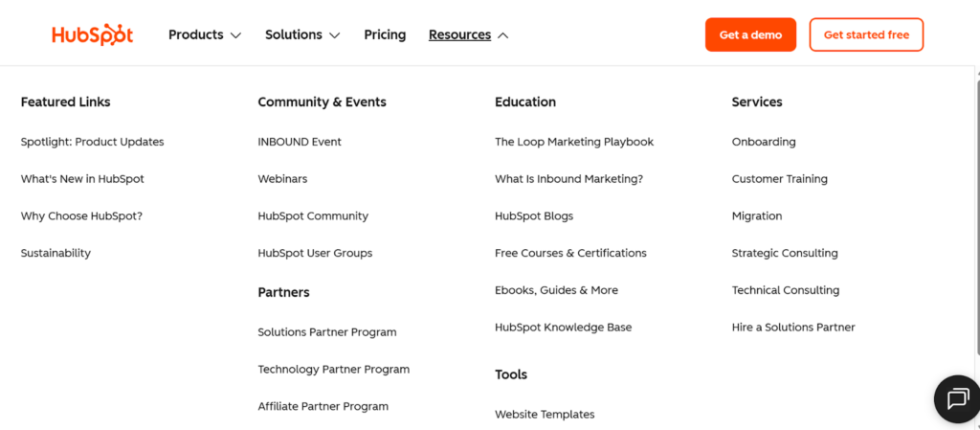The height and width of the screenshot is (430, 980).
Task: Go to Free Courses & Certifications
Action: 570,253
